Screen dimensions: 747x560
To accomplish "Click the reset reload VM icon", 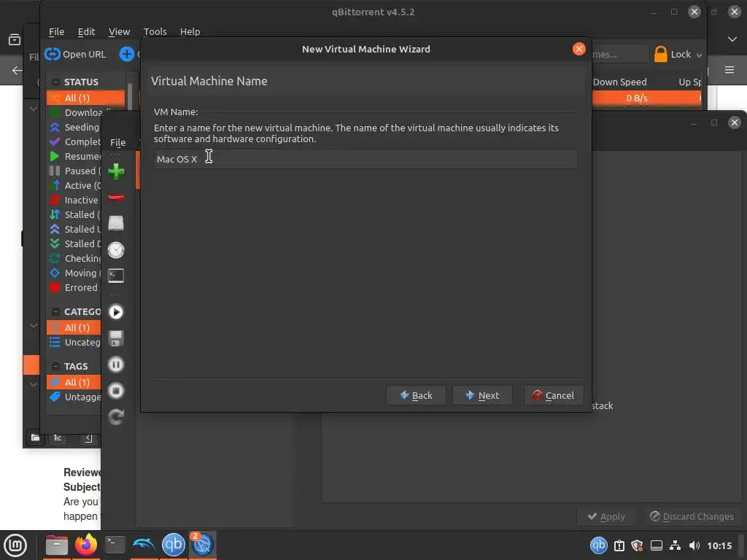I will click(x=116, y=417).
